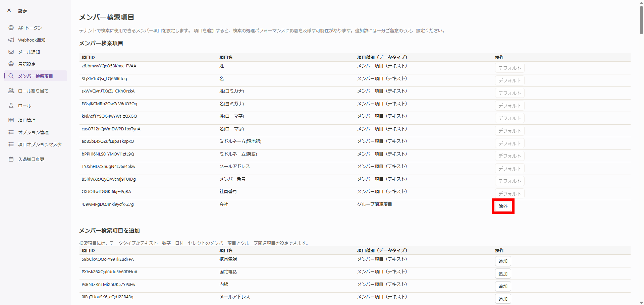The height and width of the screenshot is (305, 644).
Task: Click the page's vertical scrollbar down arrow
Action: 641,302
